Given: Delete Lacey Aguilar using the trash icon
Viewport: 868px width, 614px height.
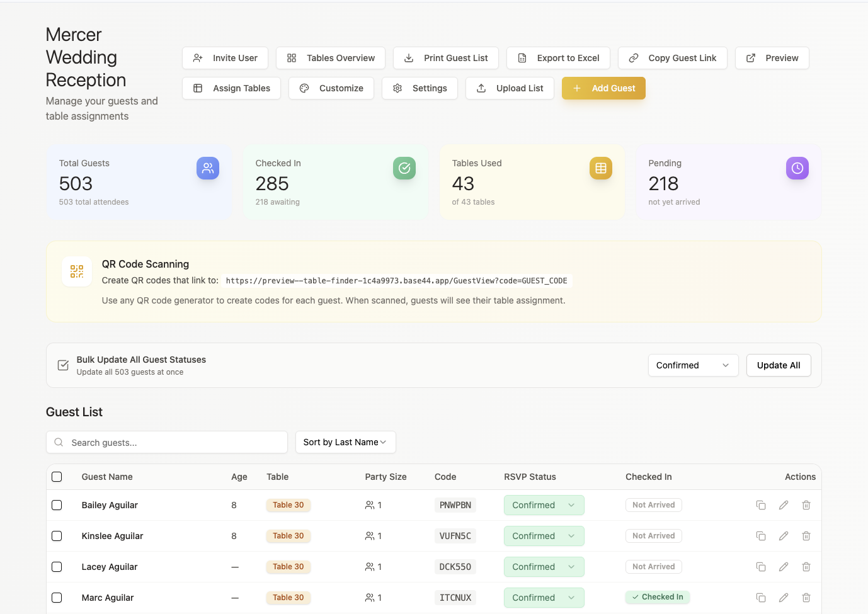Looking at the screenshot, I should (806, 567).
